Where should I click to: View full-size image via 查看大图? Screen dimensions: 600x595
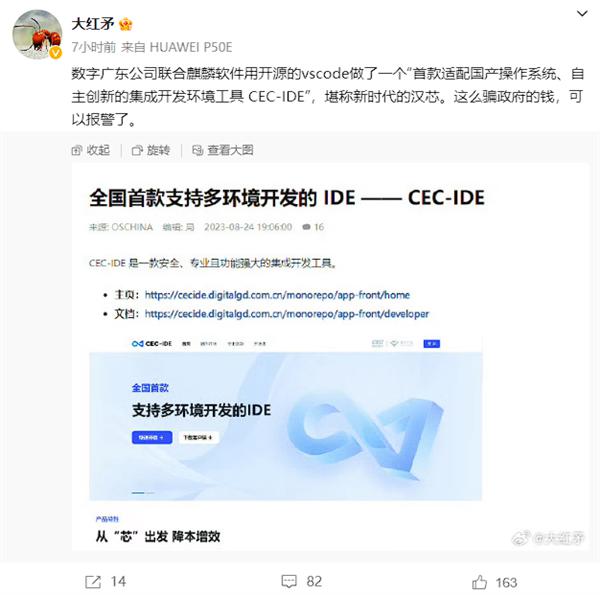point(223,150)
